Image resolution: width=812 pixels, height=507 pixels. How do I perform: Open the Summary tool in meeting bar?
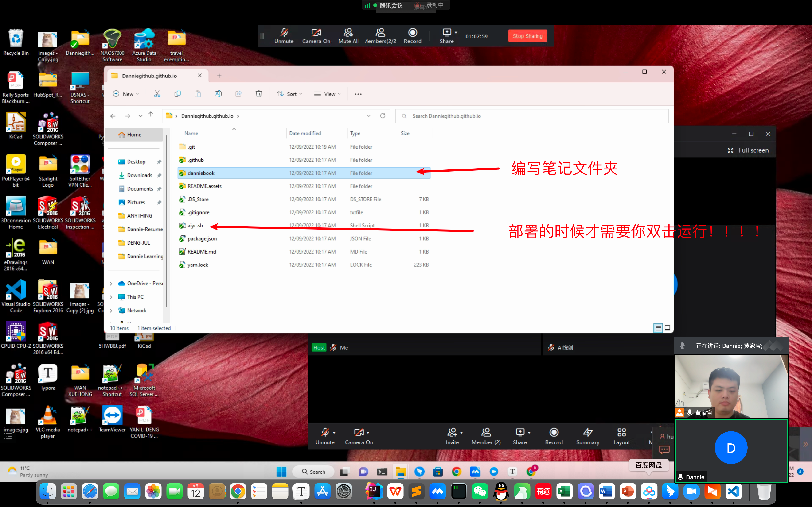[588, 436]
